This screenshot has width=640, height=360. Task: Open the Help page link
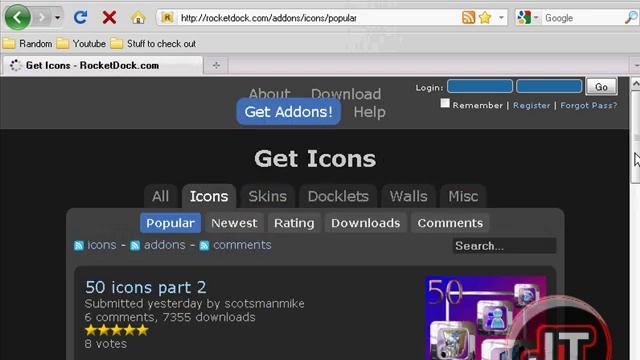[369, 112]
